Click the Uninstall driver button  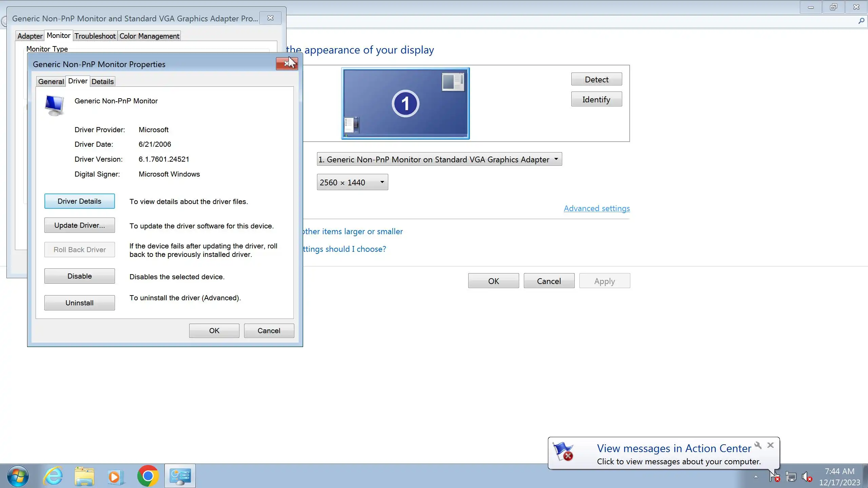79,303
